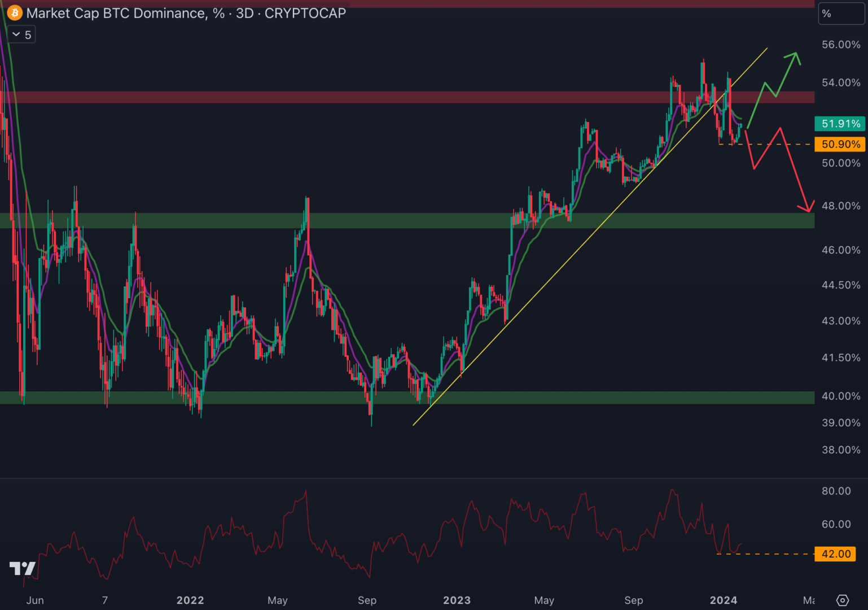Click the 56.00% label on price axis
This screenshot has height=610, width=868.
click(840, 45)
